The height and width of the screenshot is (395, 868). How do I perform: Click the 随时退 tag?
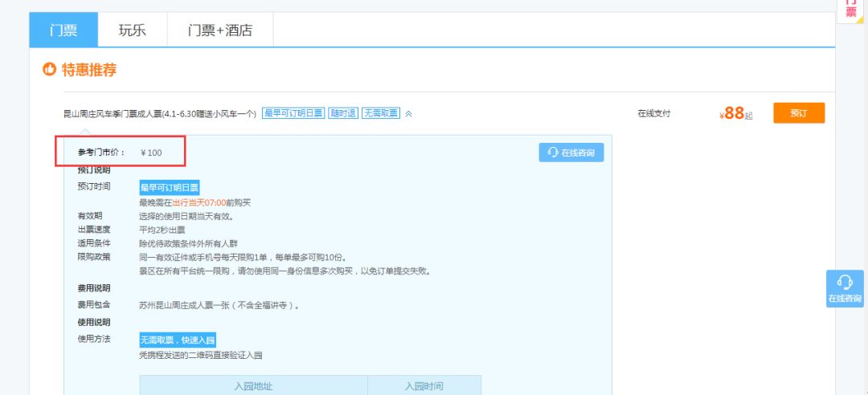pyautogui.click(x=343, y=113)
